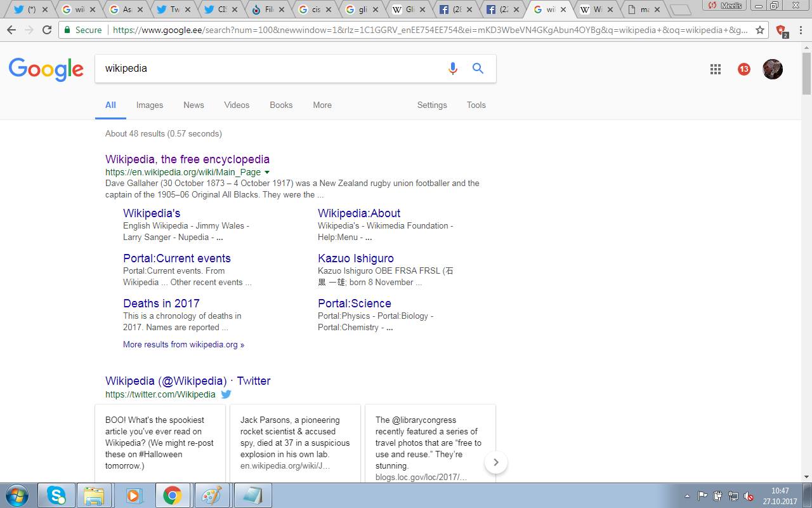The height and width of the screenshot is (508, 812).
Task: Open the Portal:Current events link
Action: pos(177,258)
